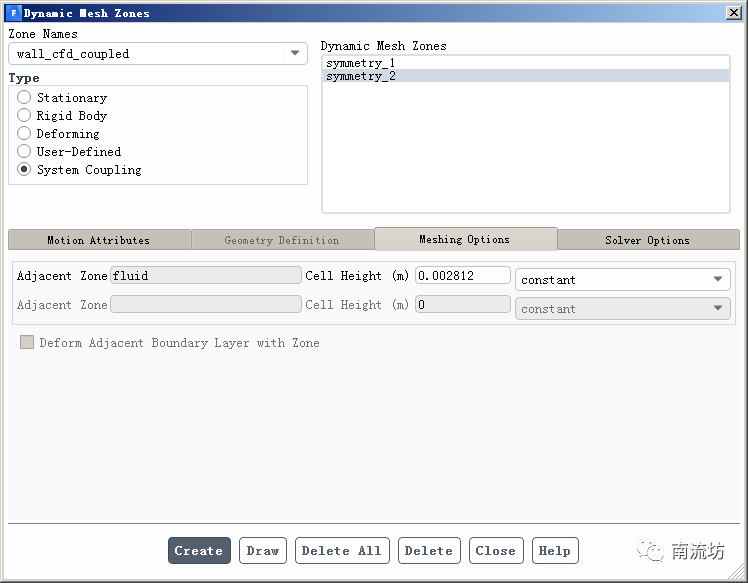Viewport: 748px width, 583px height.
Task: Switch to Motion Attributes tab
Action: [x=98, y=240]
